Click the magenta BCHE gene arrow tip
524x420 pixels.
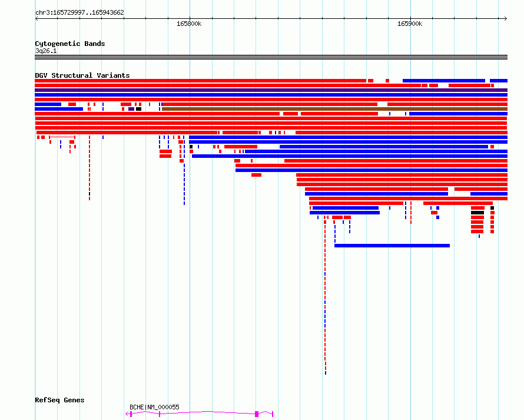pyautogui.click(x=127, y=414)
